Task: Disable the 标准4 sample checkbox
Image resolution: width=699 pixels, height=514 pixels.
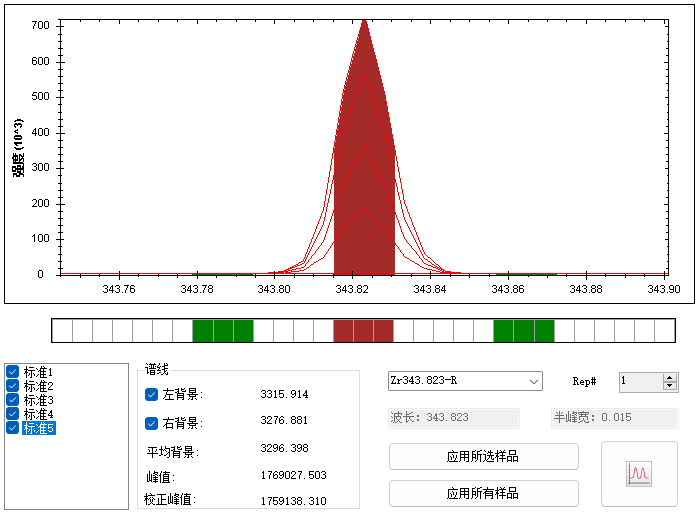Action: (x=12, y=414)
